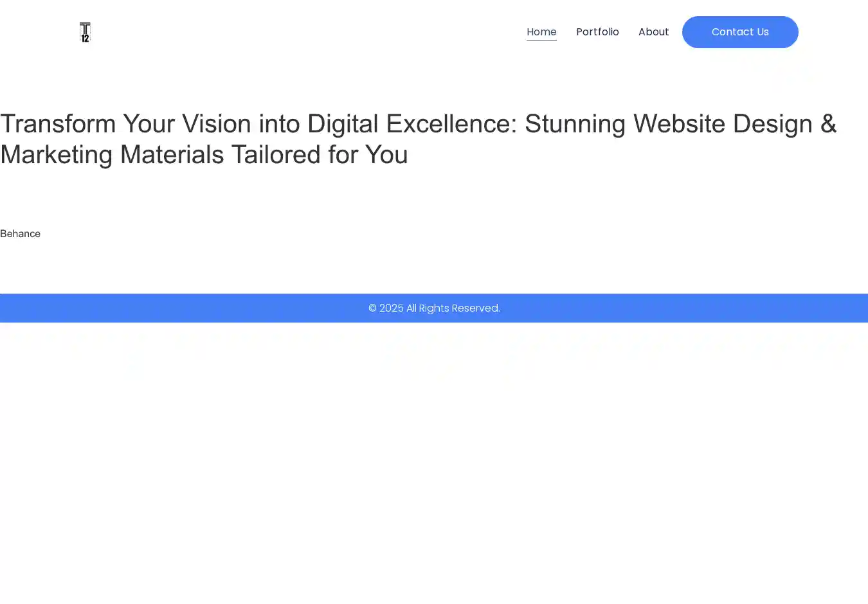Select the 'Digital' word in the headline
Image resolution: width=868 pixels, height=604 pixels.
point(343,123)
